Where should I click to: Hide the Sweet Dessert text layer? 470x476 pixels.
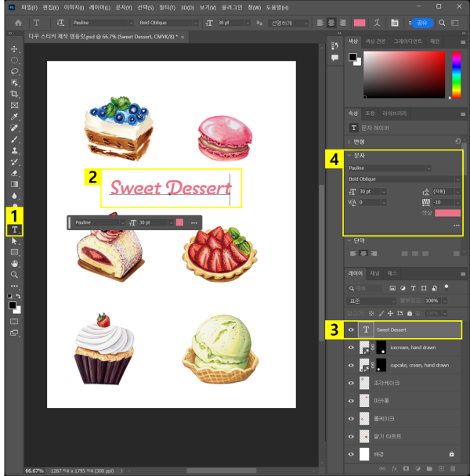click(351, 330)
